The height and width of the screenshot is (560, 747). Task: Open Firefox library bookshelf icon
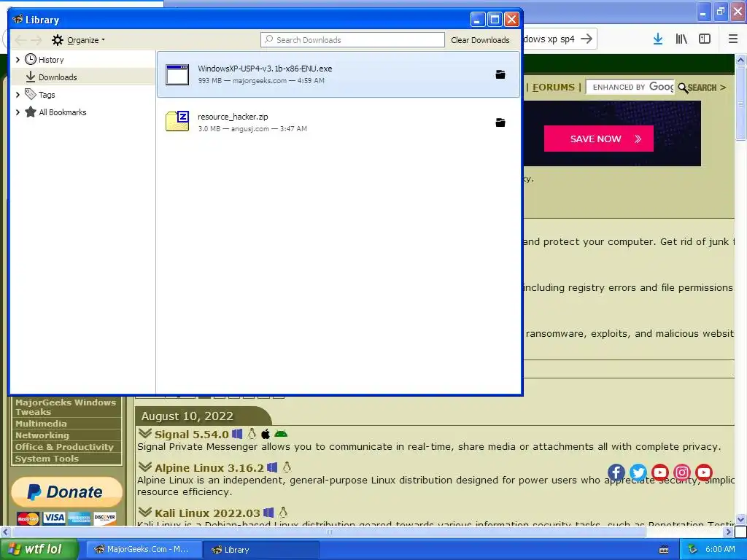[681, 39]
